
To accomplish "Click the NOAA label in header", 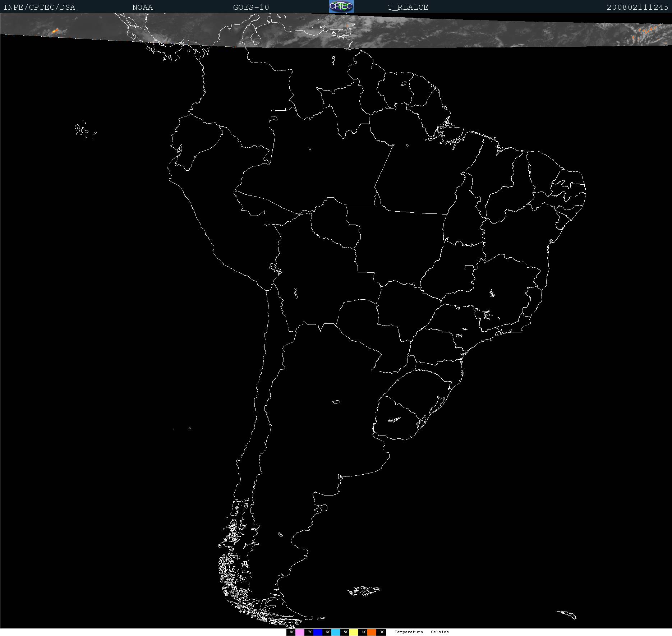I will pos(142,7).
